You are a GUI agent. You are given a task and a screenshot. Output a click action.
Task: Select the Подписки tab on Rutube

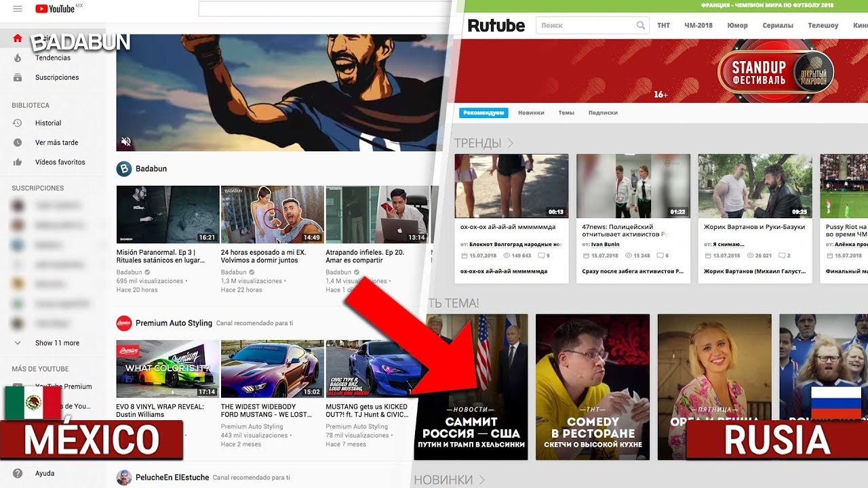point(603,113)
